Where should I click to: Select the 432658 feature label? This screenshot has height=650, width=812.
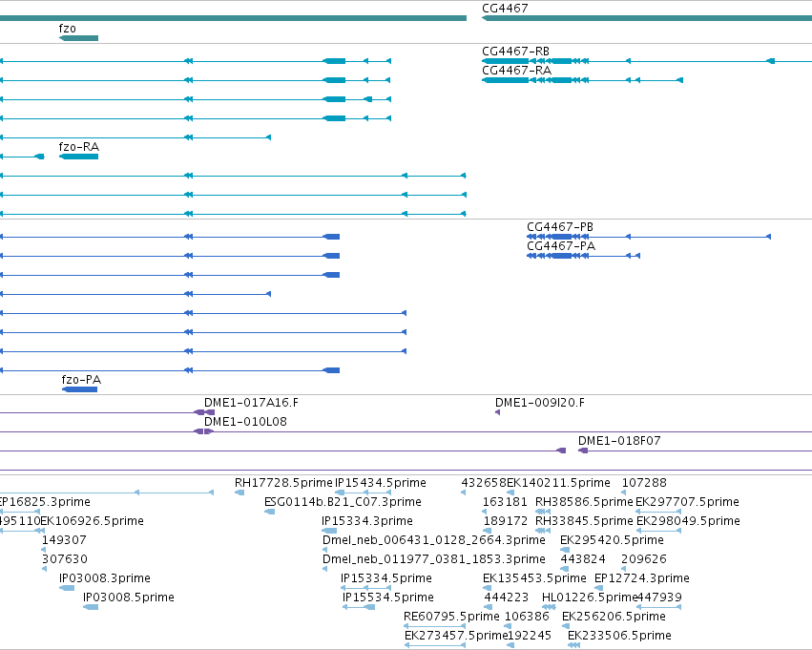(484, 483)
